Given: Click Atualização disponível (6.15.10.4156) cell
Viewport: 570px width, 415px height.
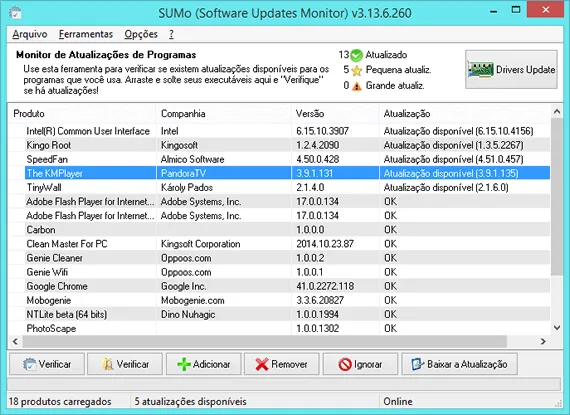Looking at the screenshot, I should 465,131.
